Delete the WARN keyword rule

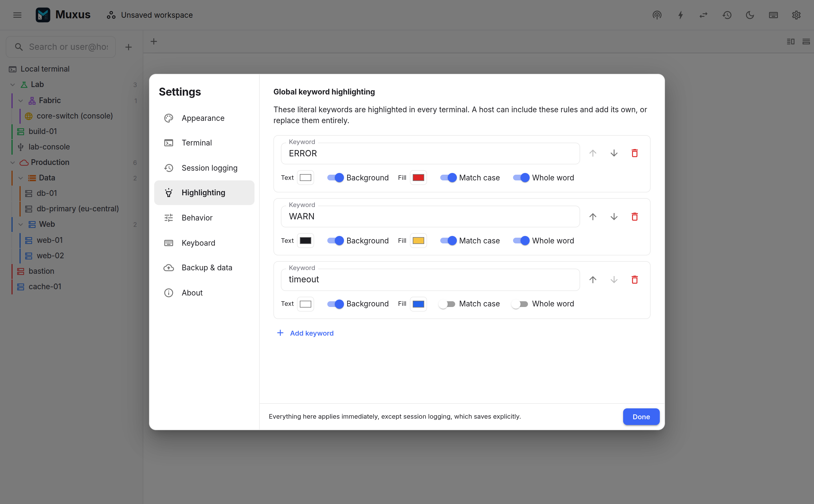click(x=635, y=216)
